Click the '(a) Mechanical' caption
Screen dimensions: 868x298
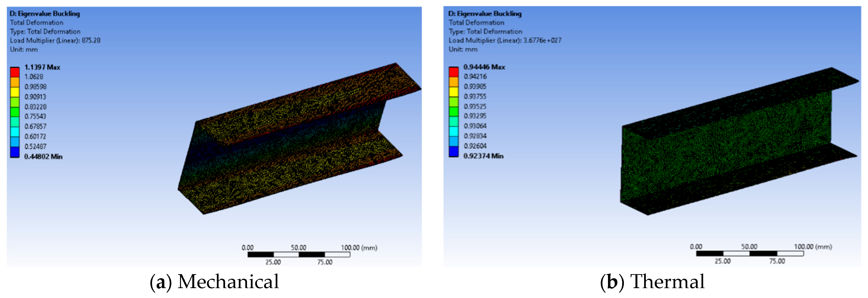coord(214,282)
